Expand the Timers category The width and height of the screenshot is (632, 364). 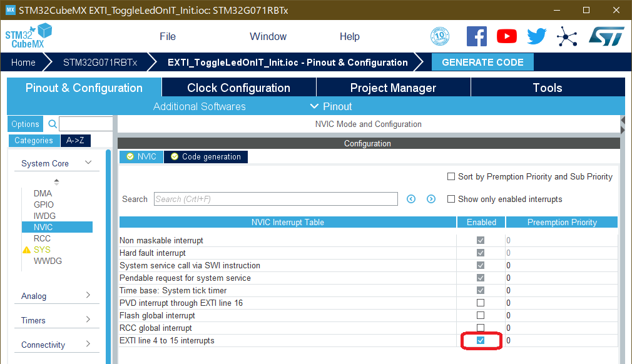point(88,320)
